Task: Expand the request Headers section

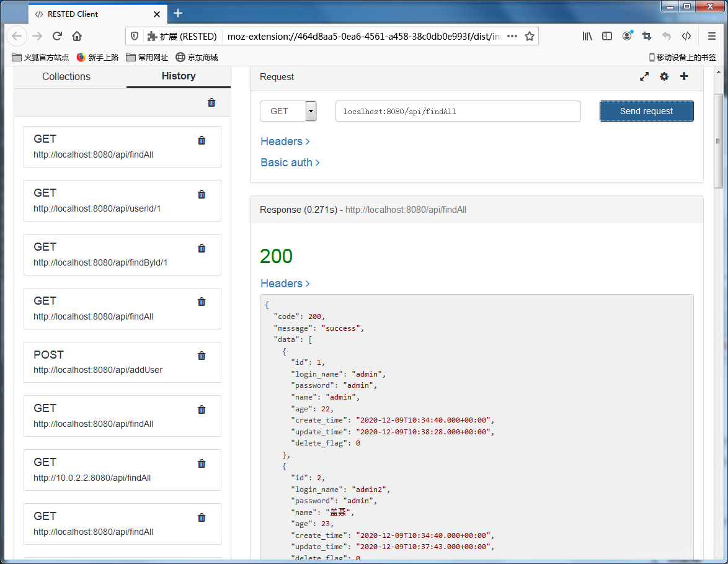Action: 285,141
